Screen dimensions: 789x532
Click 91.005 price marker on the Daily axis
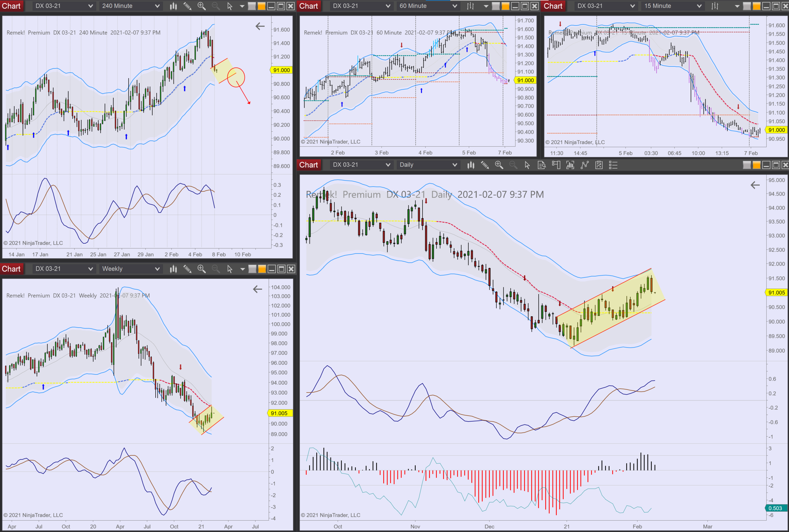pyautogui.click(x=776, y=292)
